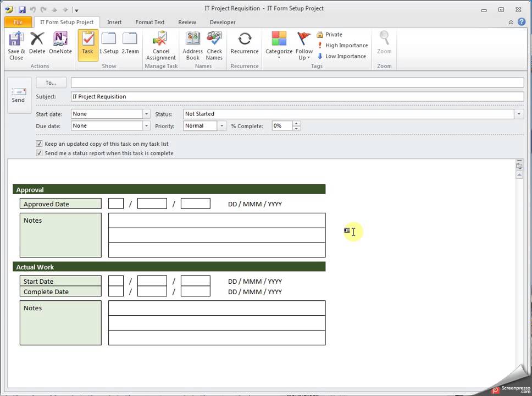Click the Approved Date year box
This screenshot has height=396, width=532.
click(x=196, y=204)
